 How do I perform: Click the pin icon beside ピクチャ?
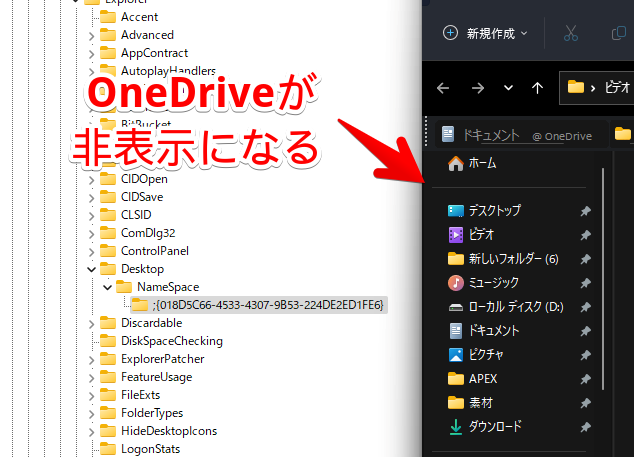[x=585, y=355]
